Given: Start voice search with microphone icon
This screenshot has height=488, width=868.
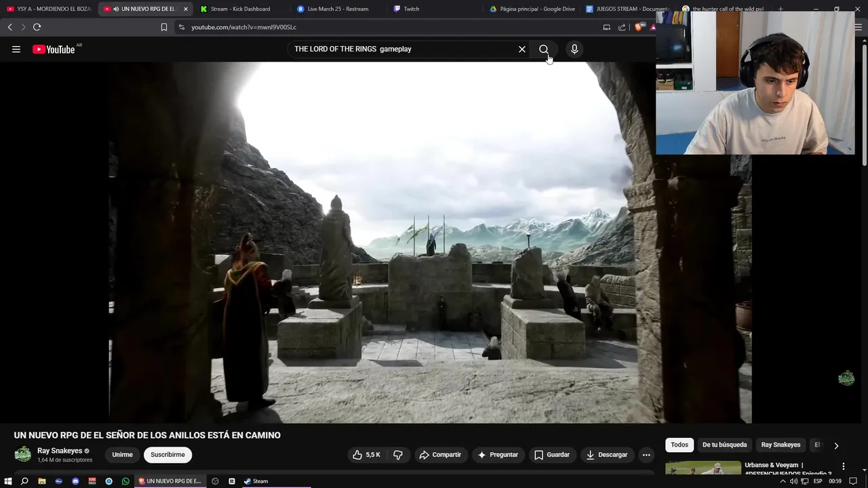Looking at the screenshot, I should click(x=574, y=49).
